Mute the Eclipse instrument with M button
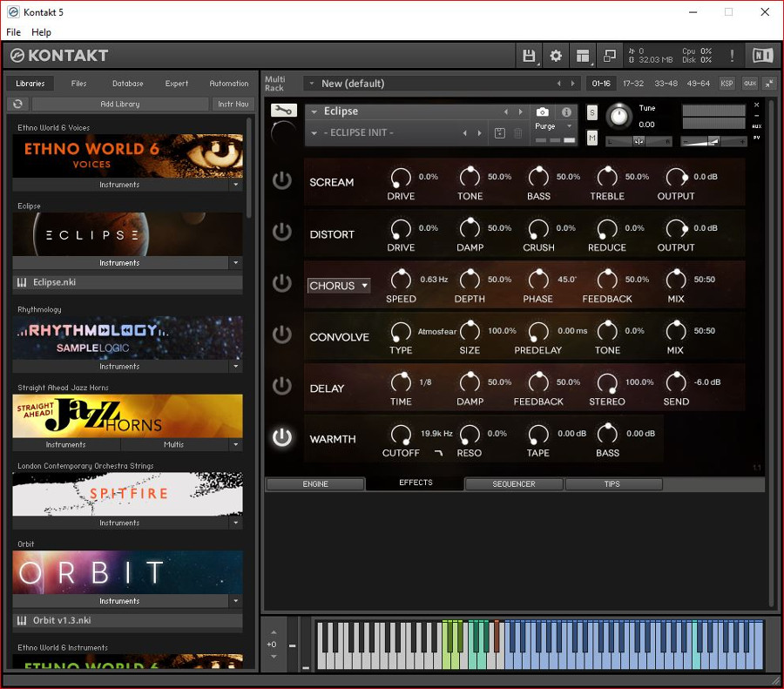This screenshot has width=784, height=689. tap(592, 138)
